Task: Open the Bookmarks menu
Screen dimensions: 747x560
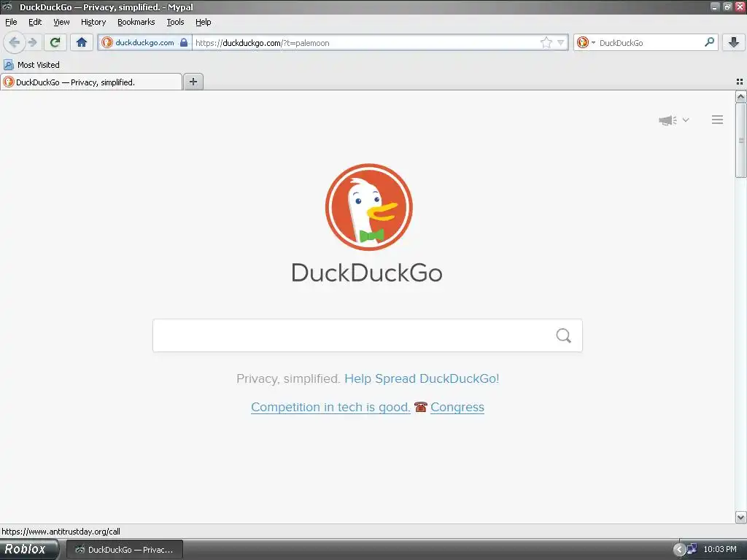Action: pyautogui.click(x=136, y=22)
